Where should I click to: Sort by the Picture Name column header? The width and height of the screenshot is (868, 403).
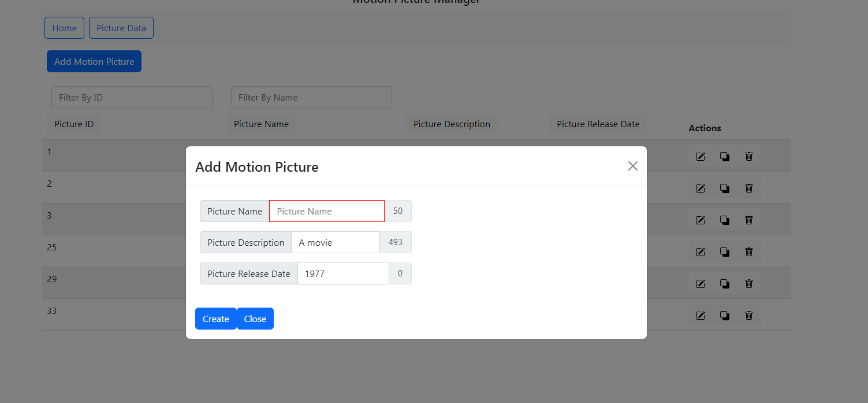click(x=262, y=124)
